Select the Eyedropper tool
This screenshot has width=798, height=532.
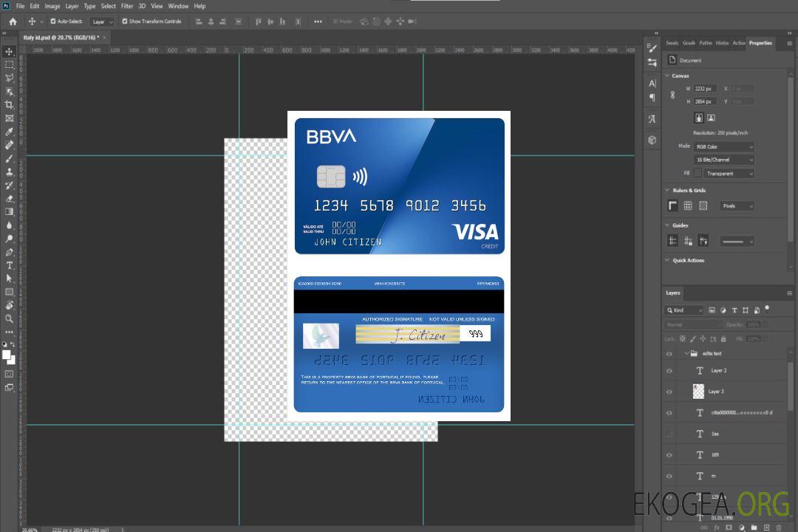click(x=9, y=132)
